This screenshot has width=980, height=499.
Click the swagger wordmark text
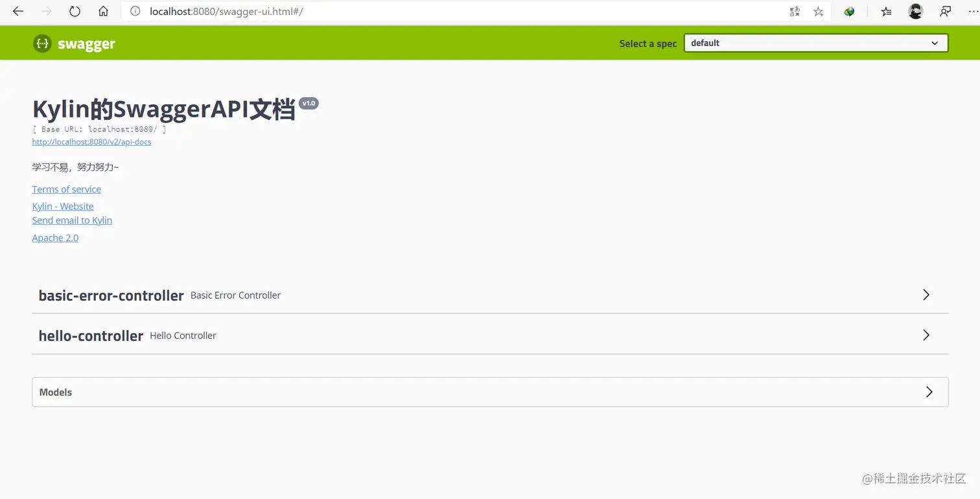pyautogui.click(x=86, y=44)
